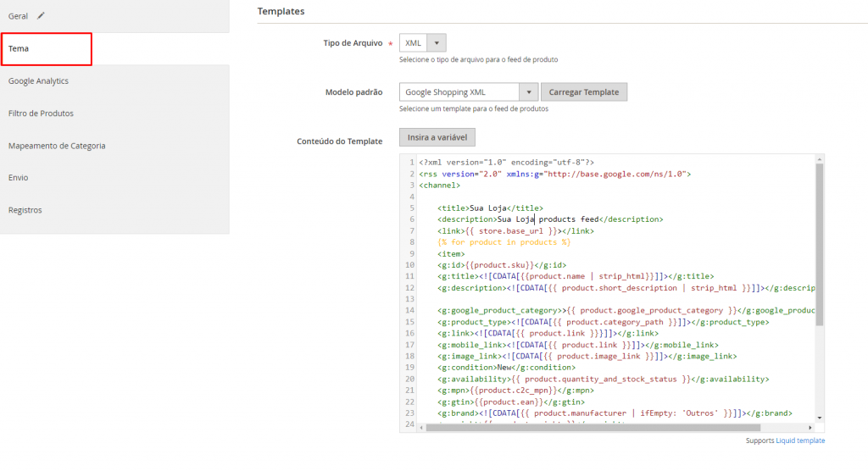Expand the Tipo de Arquivo XML dropdown arrow

tap(437, 42)
